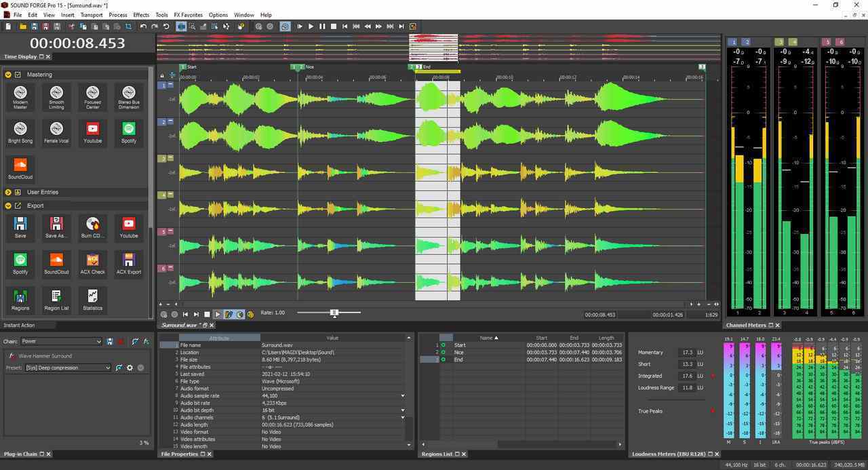The image size is (868, 470).
Task: Open the Audio sample rate dropdown
Action: pyautogui.click(x=402, y=395)
